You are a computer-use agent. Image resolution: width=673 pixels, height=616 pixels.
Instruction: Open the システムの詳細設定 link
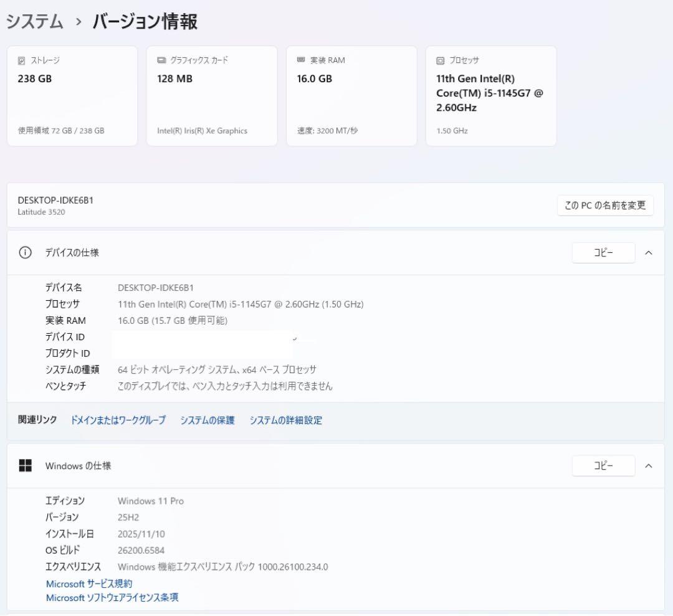point(285,420)
